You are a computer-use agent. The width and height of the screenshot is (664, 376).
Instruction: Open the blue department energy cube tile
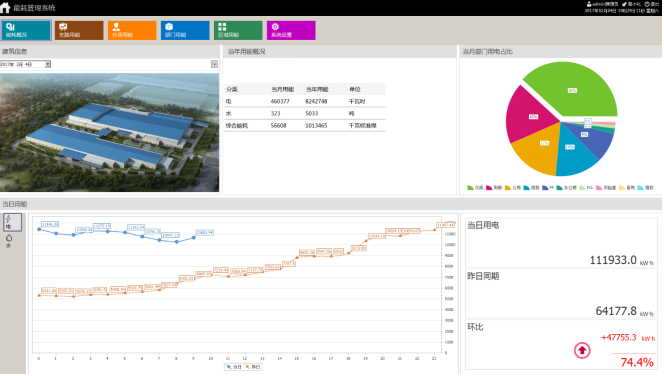click(185, 30)
